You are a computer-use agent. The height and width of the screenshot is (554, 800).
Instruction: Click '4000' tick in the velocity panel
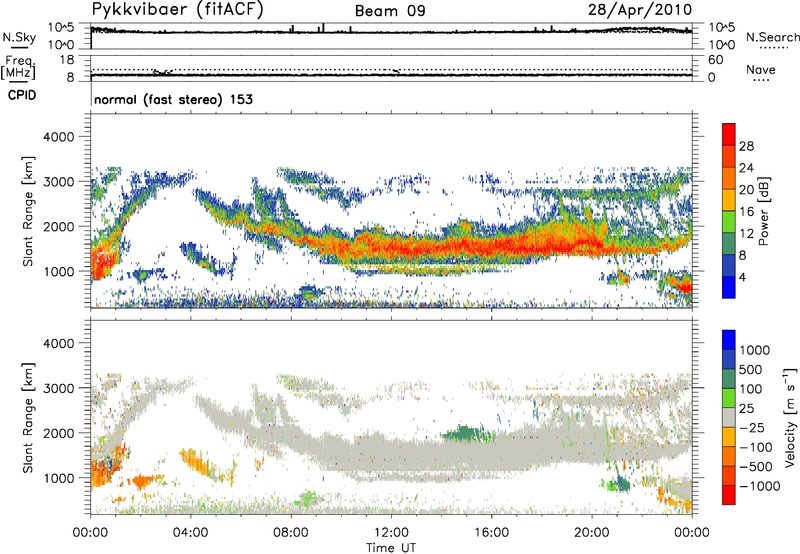[x=58, y=343]
